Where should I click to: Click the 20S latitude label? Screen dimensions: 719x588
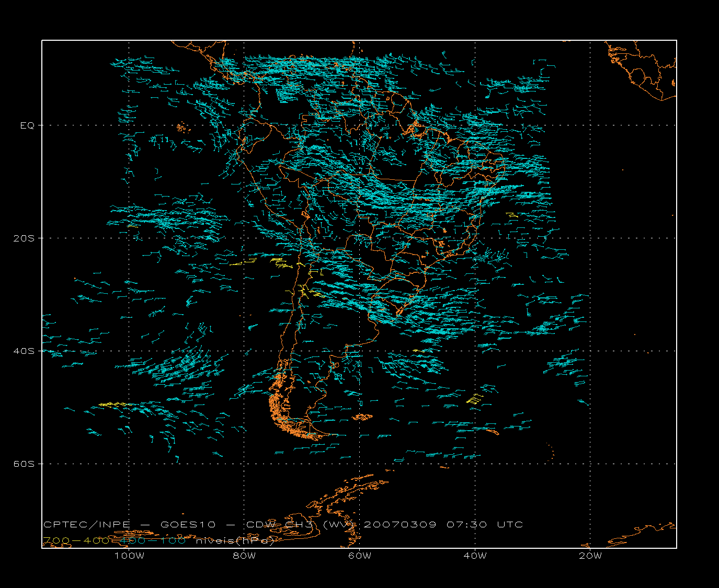24,238
